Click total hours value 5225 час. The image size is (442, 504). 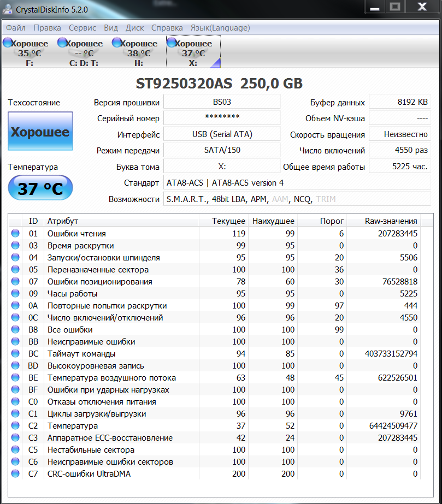click(x=400, y=166)
